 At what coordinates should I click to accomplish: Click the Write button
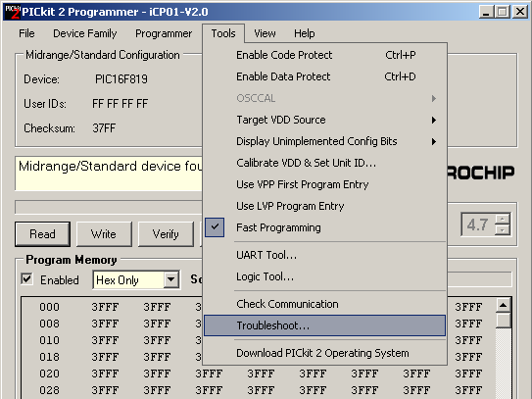104,234
